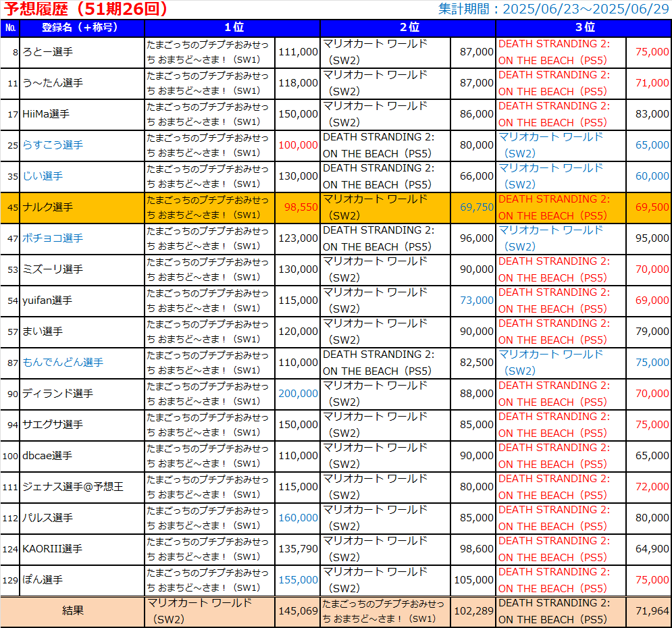The width and height of the screenshot is (672, 628).
Task: Click 83,000 in HiiMa row
Action: [x=652, y=114]
